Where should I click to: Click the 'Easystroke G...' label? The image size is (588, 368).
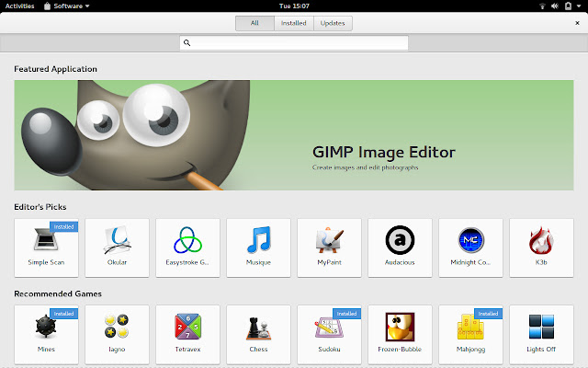point(187,262)
